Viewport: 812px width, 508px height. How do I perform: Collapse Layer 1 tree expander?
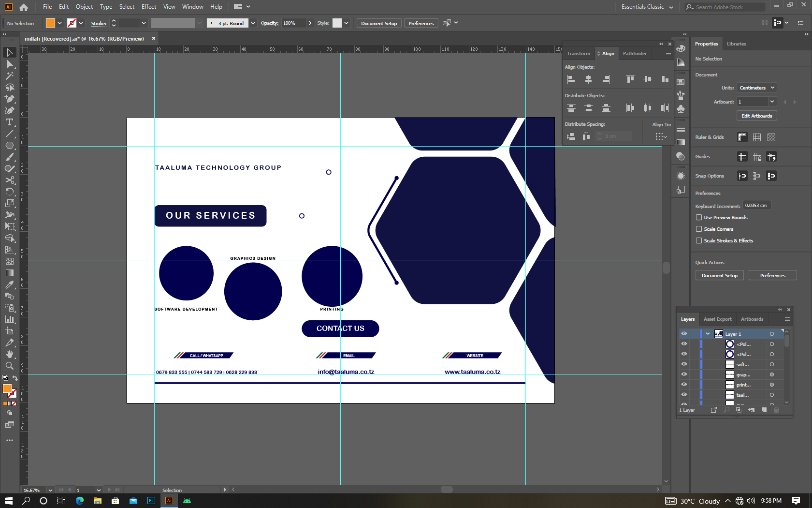708,334
